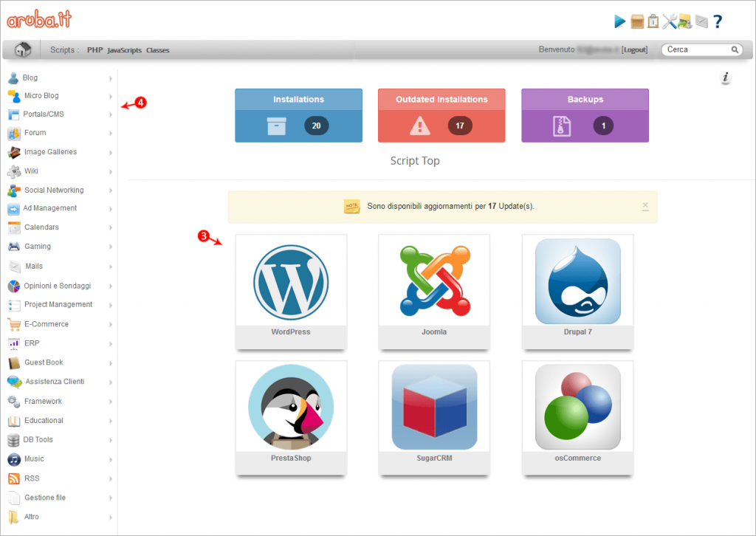This screenshot has width=756, height=536.
Task: Open the Joomla script tile
Action: click(434, 292)
